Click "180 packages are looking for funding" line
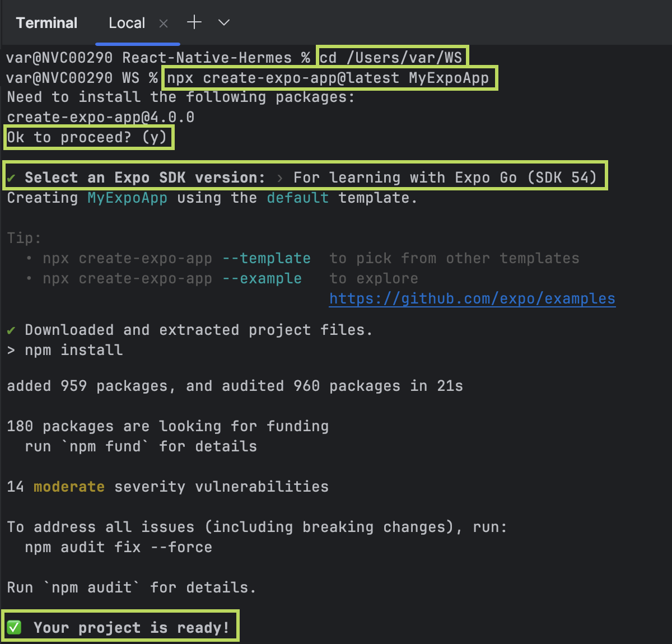 (167, 426)
